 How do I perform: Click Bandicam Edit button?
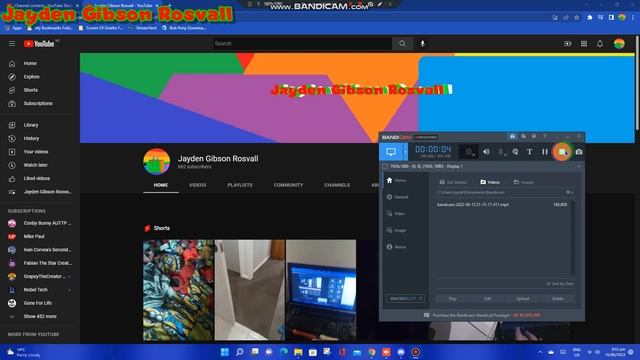(487, 299)
